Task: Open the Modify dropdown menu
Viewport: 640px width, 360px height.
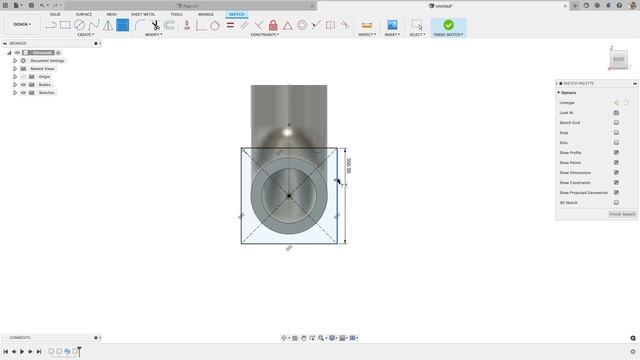Action: (154, 35)
